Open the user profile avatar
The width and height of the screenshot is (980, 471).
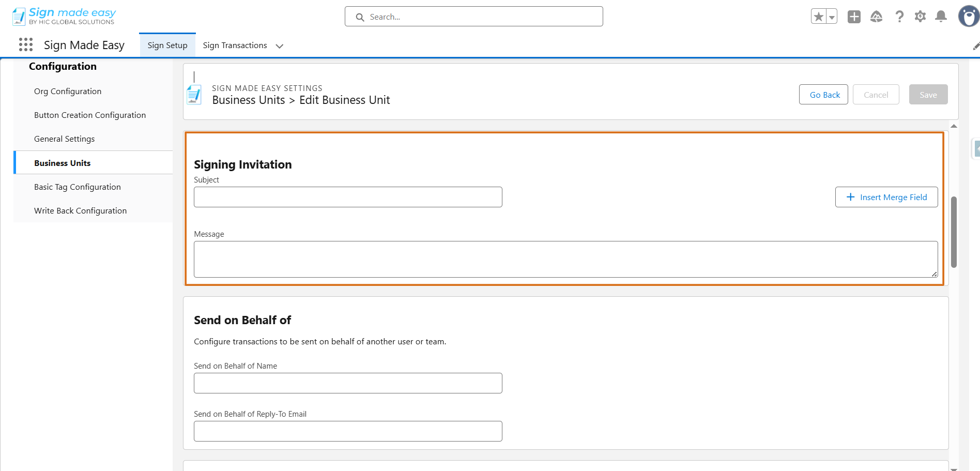click(x=968, y=17)
